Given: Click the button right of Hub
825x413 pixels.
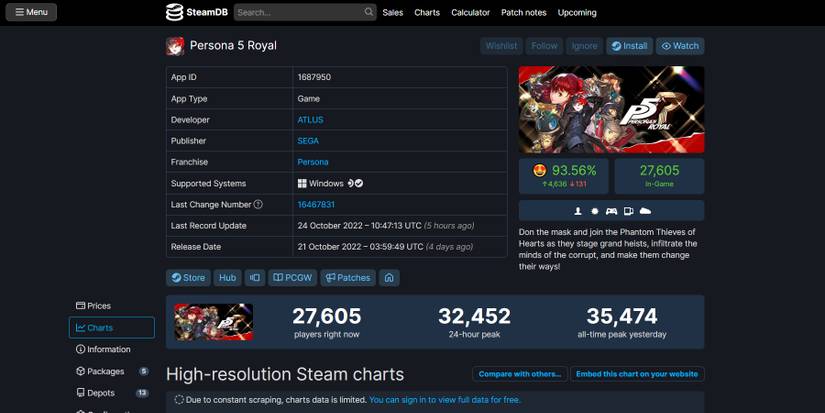Looking at the screenshot, I should tap(255, 278).
